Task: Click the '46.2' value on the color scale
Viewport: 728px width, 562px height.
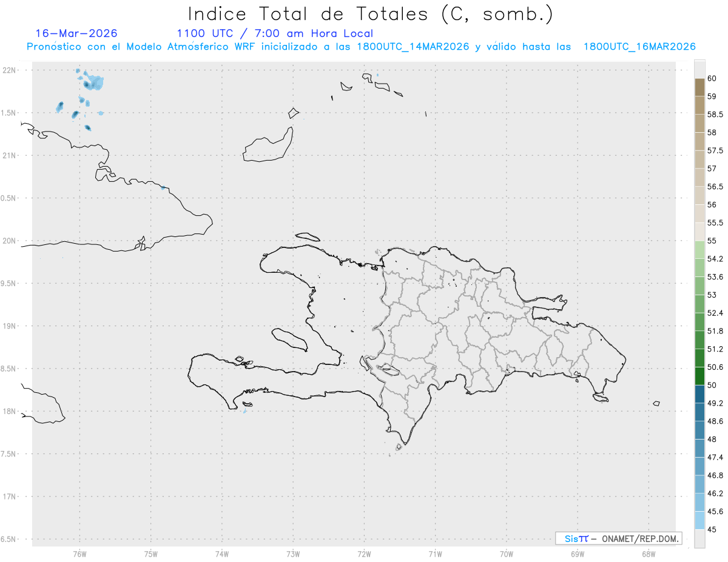Action: 715,493
